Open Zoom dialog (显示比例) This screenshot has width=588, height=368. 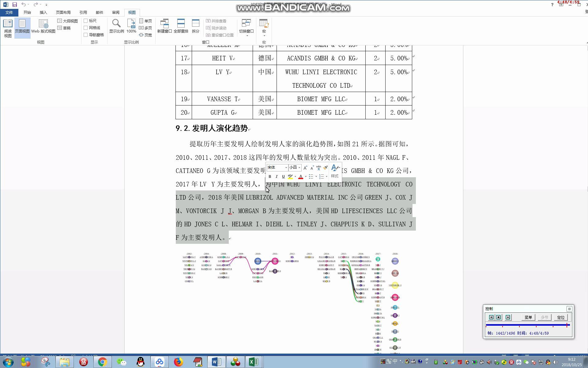[116, 26]
